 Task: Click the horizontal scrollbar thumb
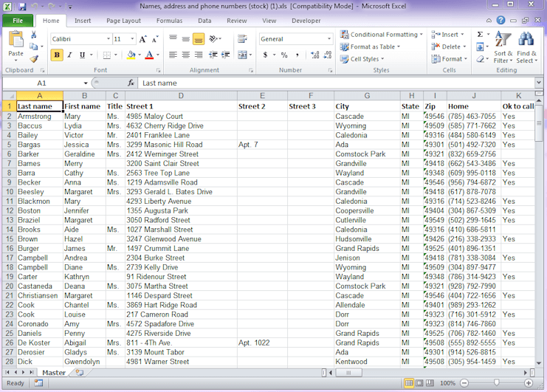(x=348, y=373)
